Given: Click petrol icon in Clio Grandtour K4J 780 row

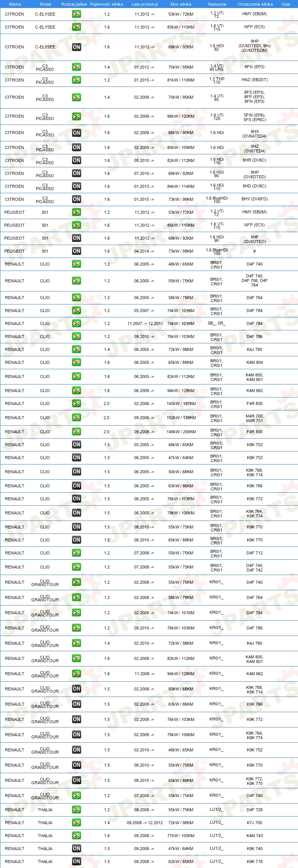Looking at the screenshot, I should [x=77, y=643].
